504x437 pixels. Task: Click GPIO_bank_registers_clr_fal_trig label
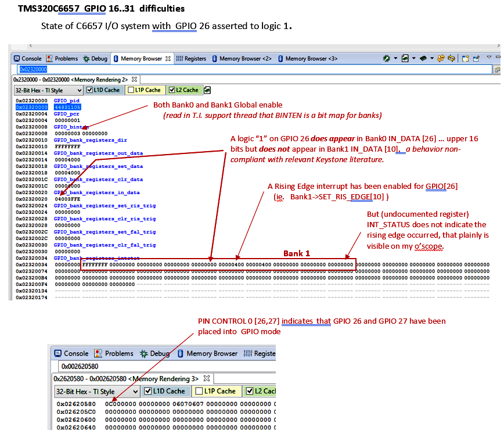click(105, 245)
